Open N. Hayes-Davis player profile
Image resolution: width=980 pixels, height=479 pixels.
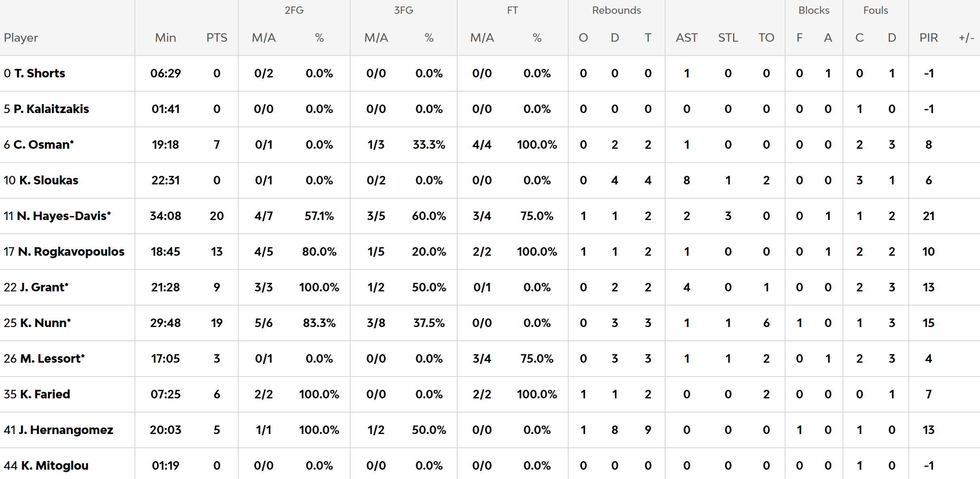tap(64, 216)
